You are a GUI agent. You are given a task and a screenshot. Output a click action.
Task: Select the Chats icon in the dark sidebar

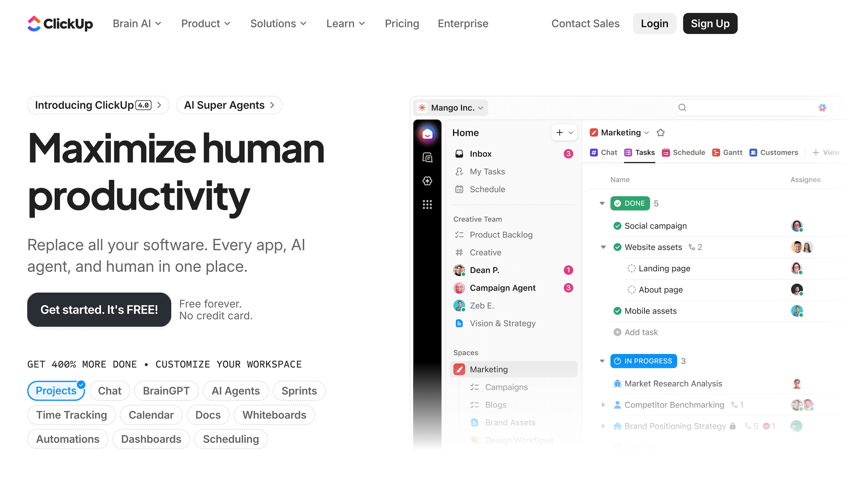[x=427, y=157]
